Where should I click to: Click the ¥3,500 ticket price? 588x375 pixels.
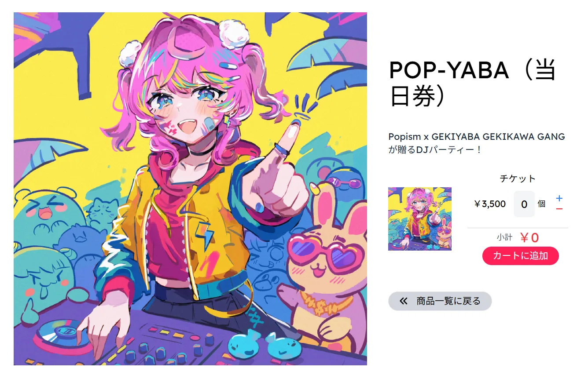click(490, 204)
